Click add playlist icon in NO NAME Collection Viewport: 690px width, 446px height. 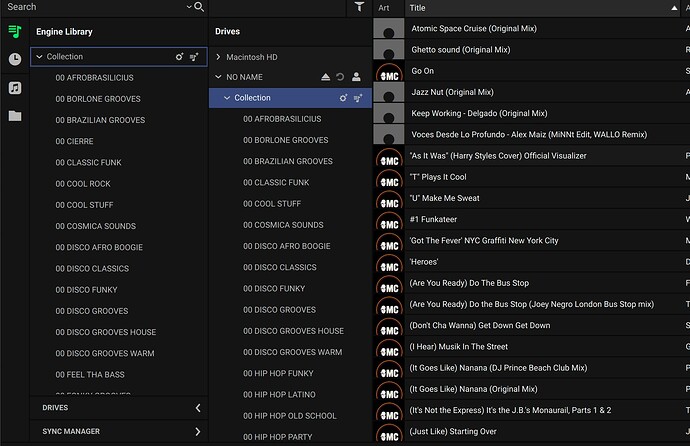click(358, 98)
